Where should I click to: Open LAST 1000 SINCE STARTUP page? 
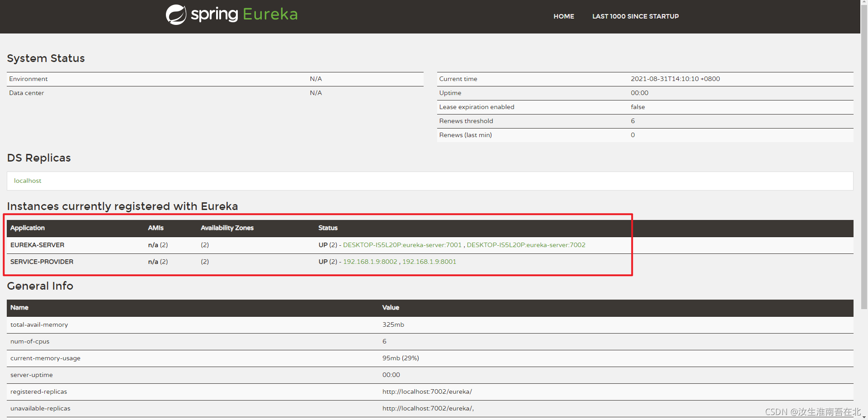point(635,16)
